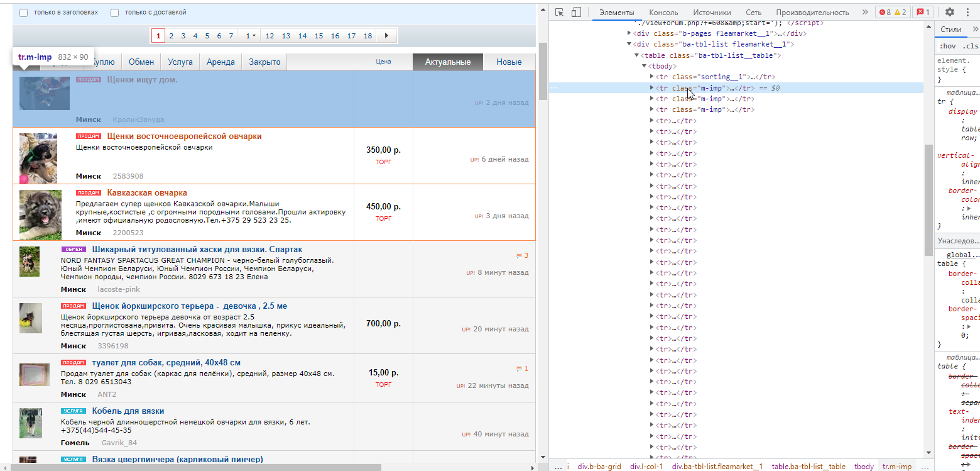
Task: Click the red issues counter badge
Action: [923, 12]
